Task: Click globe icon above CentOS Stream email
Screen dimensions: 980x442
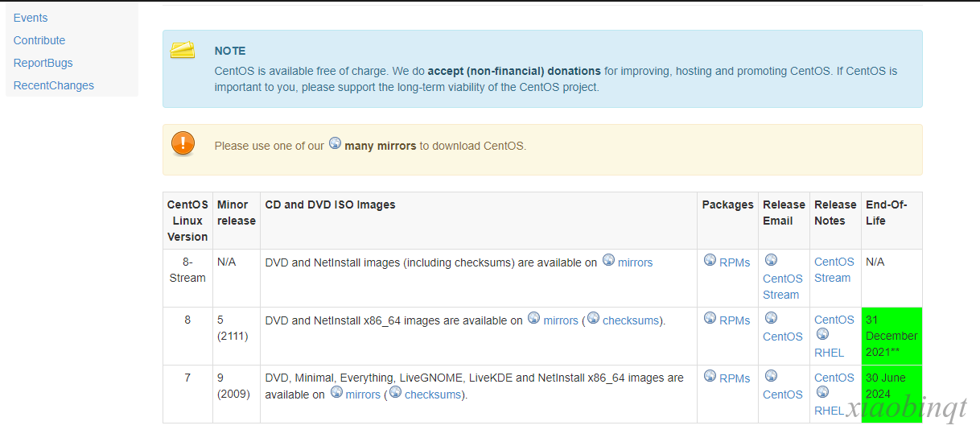Action: (x=771, y=260)
